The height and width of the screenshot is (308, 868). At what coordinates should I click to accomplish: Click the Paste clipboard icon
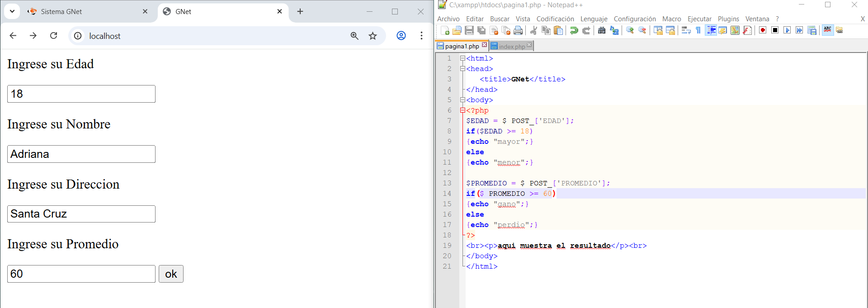(x=558, y=30)
